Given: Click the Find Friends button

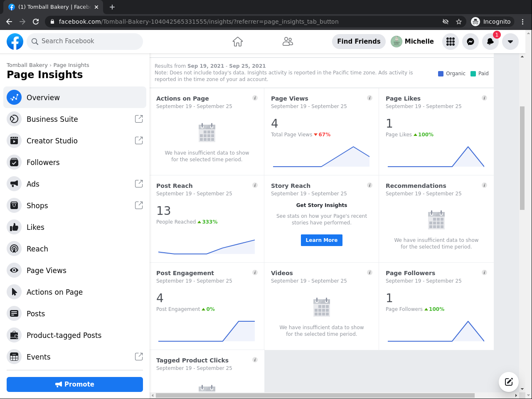Looking at the screenshot, I should [x=359, y=42].
